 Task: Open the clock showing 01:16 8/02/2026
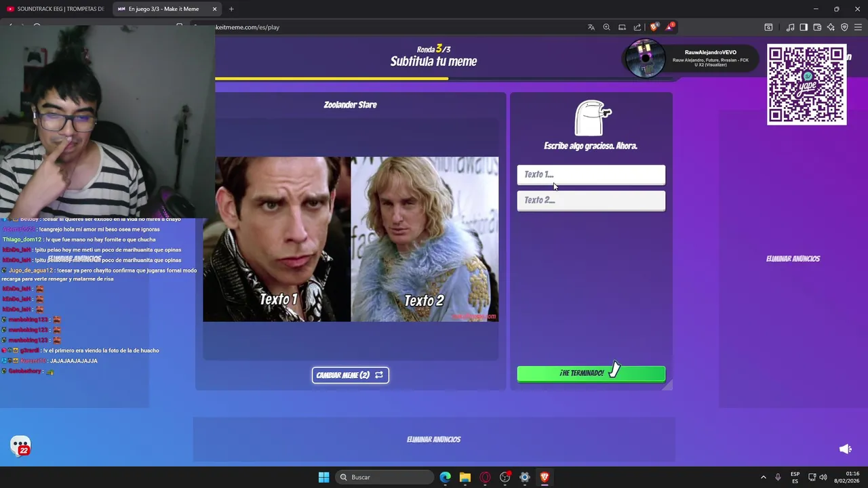pyautogui.click(x=846, y=477)
